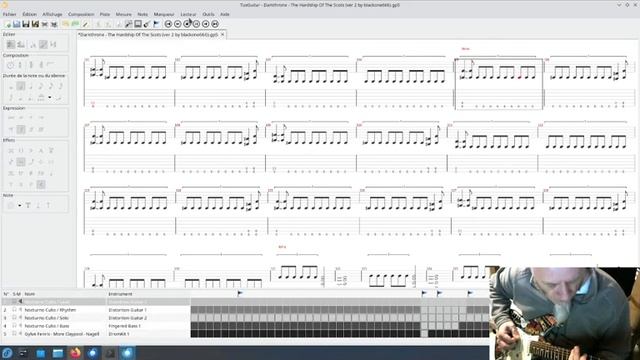Click the 'Instrument' column header
This screenshot has width=640, height=360.
click(x=120, y=293)
